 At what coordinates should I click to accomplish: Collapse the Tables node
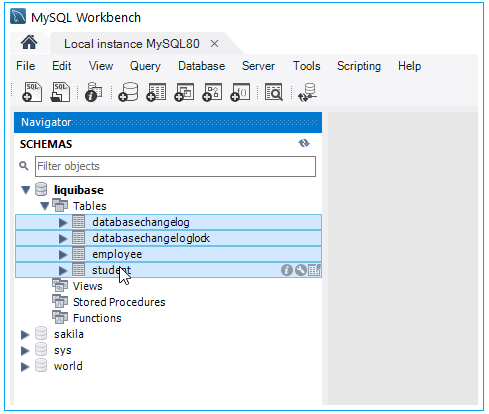tap(45, 206)
